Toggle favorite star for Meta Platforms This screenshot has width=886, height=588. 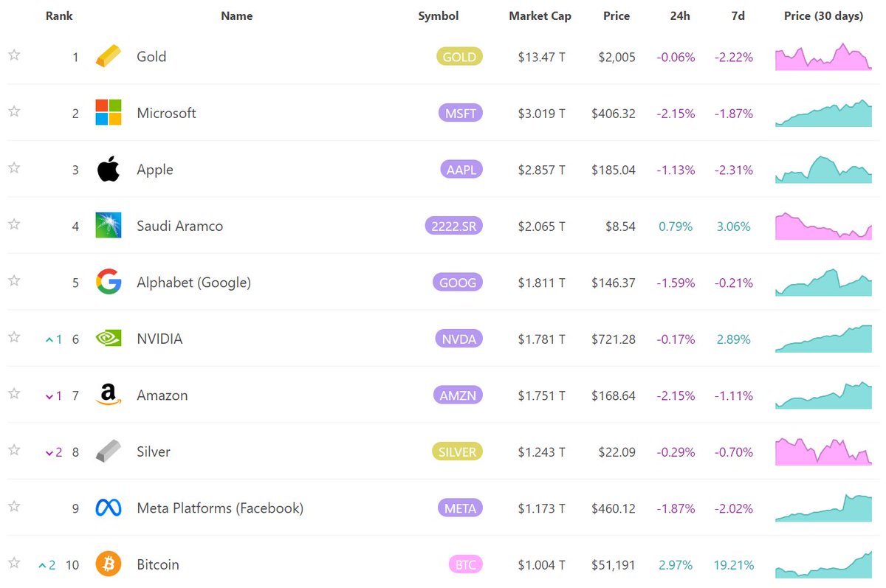click(x=14, y=507)
